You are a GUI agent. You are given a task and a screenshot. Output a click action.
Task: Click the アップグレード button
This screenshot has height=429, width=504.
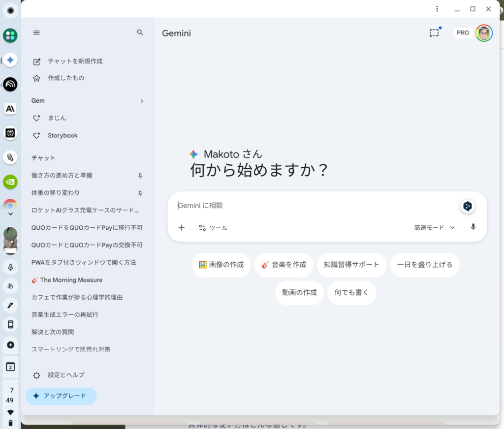[61, 396]
